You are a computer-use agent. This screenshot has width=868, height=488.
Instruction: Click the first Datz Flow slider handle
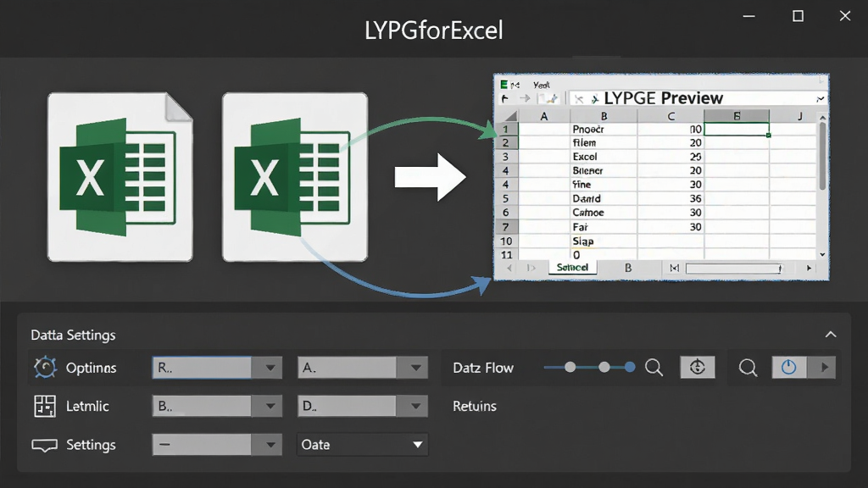(570, 367)
